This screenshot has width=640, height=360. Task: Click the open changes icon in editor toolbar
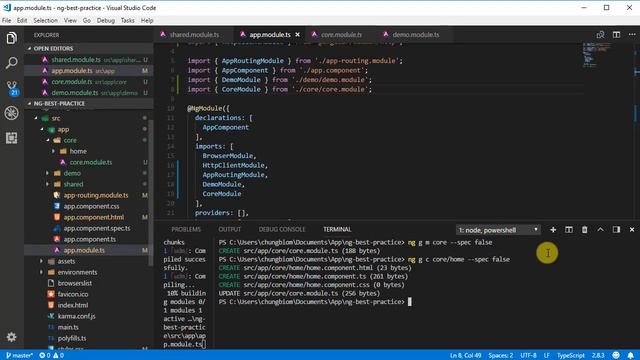tap(600, 35)
